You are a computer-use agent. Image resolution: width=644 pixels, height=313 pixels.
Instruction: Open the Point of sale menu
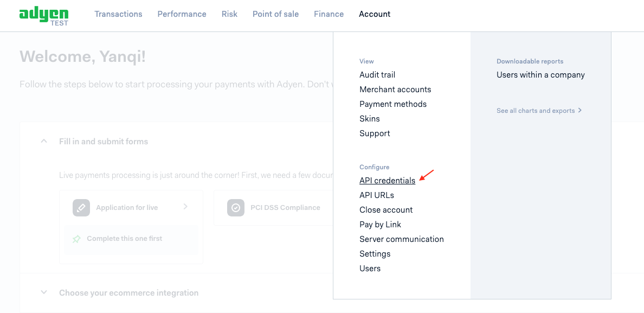[x=275, y=14]
